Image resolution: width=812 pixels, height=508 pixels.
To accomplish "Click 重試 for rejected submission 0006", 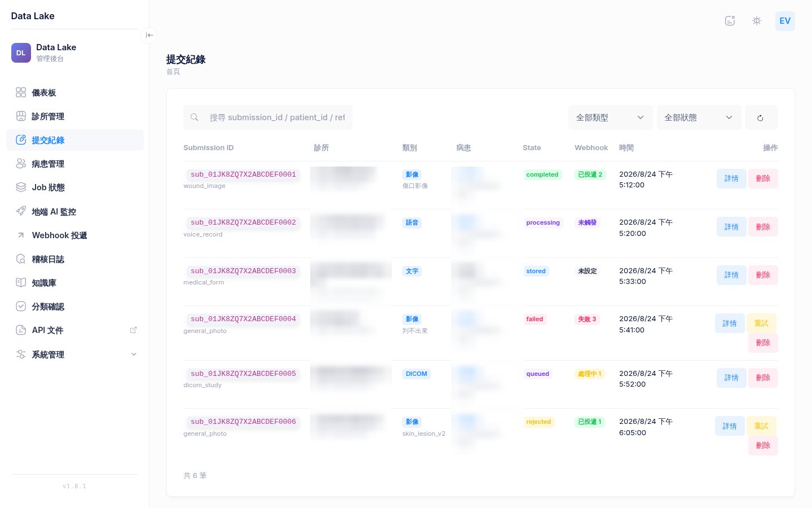I will [761, 426].
